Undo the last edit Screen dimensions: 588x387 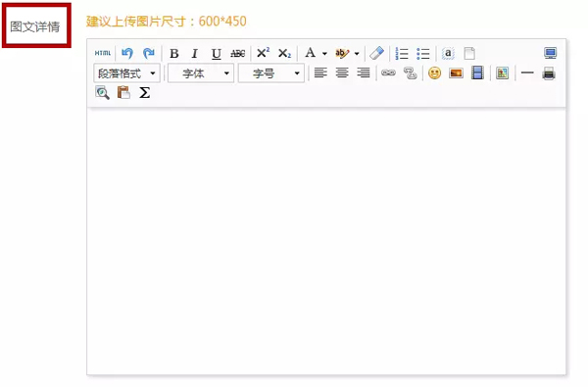tap(127, 53)
